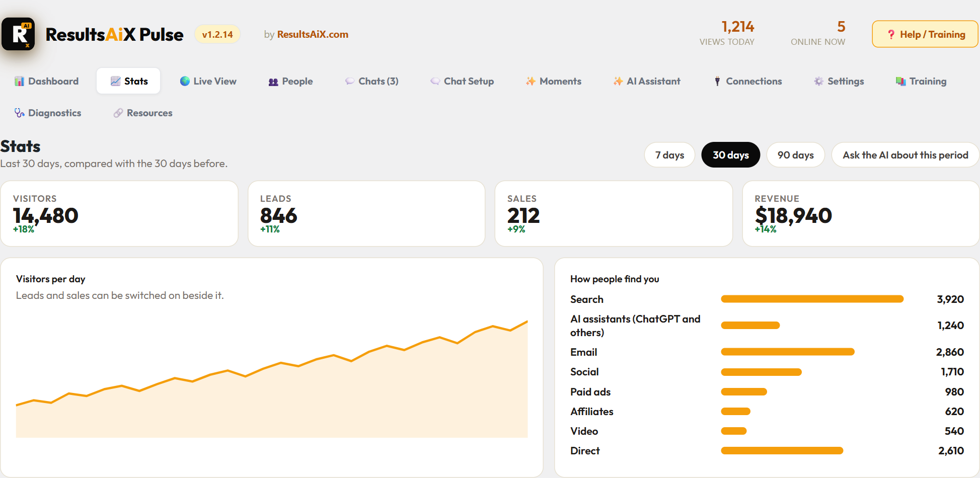Click the Paid ads label
980x478 pixels.
[590, 392]
